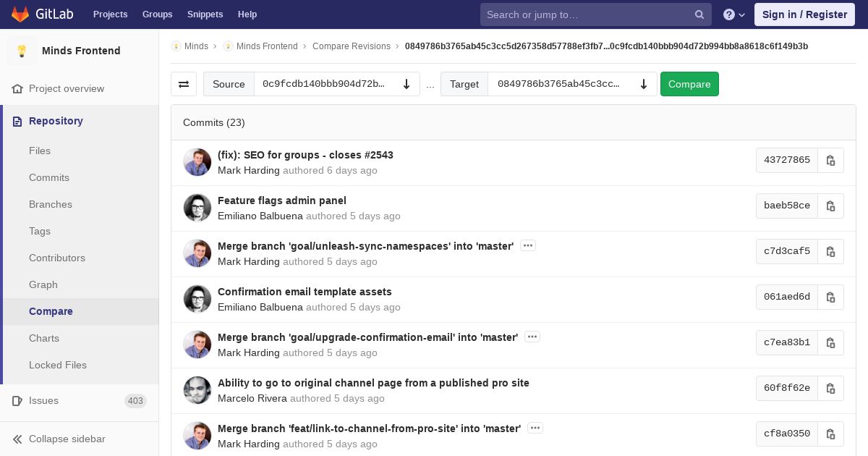Expand commit message for unleash-sync-namespaces merge
The height and width of the screenshot is (456, 868).
pyautogui.click(x=528, y=245)
